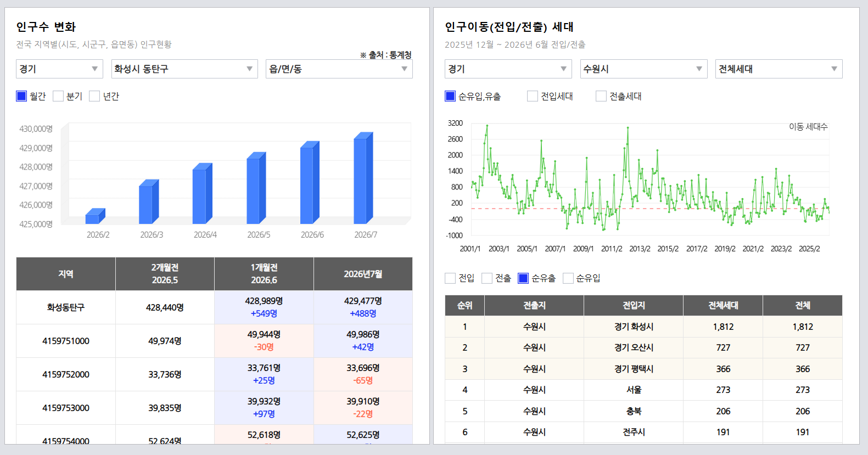
Task: Click the 이동 세대수 chart legend
Action: 808,127
